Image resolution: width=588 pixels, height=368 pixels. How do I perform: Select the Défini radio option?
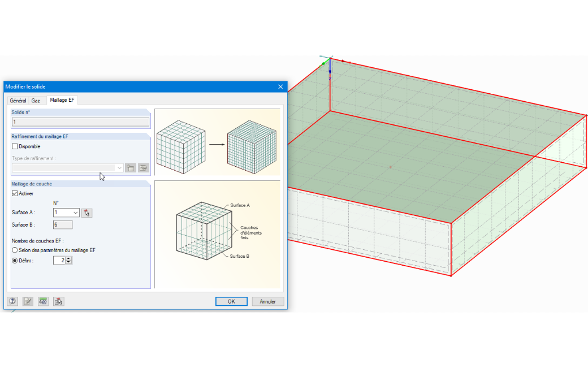[15, 261]
